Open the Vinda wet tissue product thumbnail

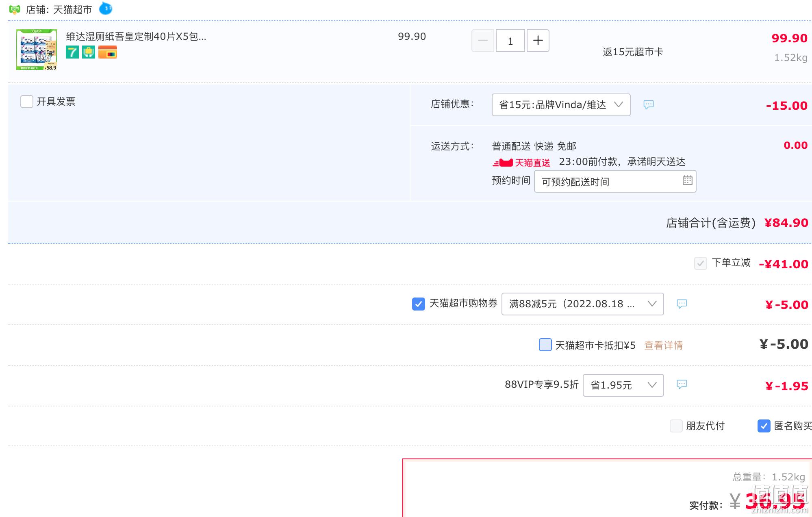click(37, 50)
